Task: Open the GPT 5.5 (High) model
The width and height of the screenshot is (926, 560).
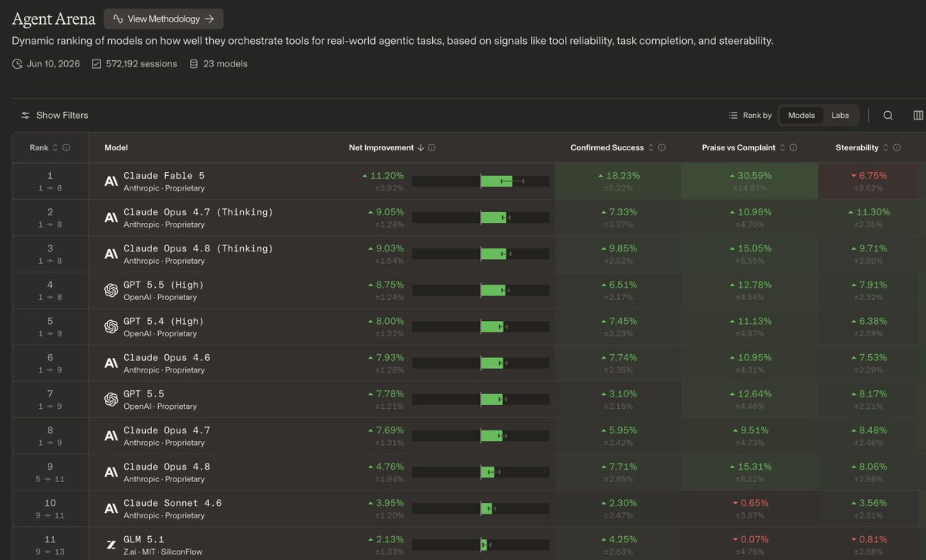Action: coord(164,285)
